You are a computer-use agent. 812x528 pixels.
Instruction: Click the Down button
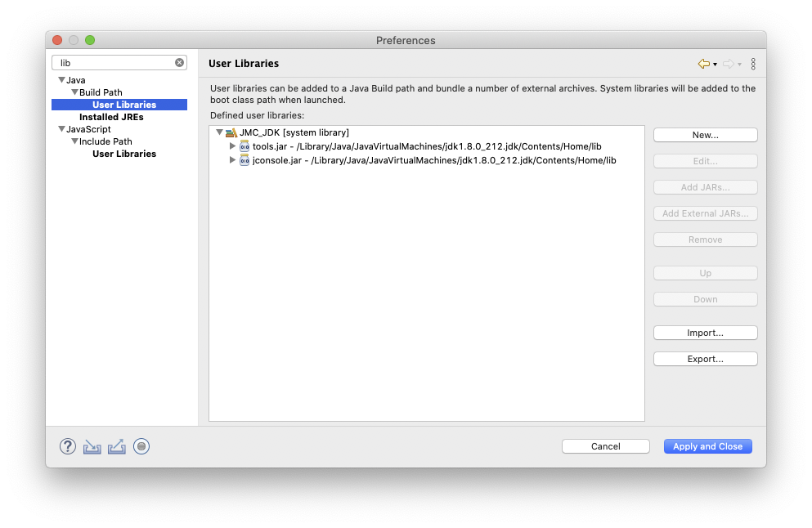(706, 299)
